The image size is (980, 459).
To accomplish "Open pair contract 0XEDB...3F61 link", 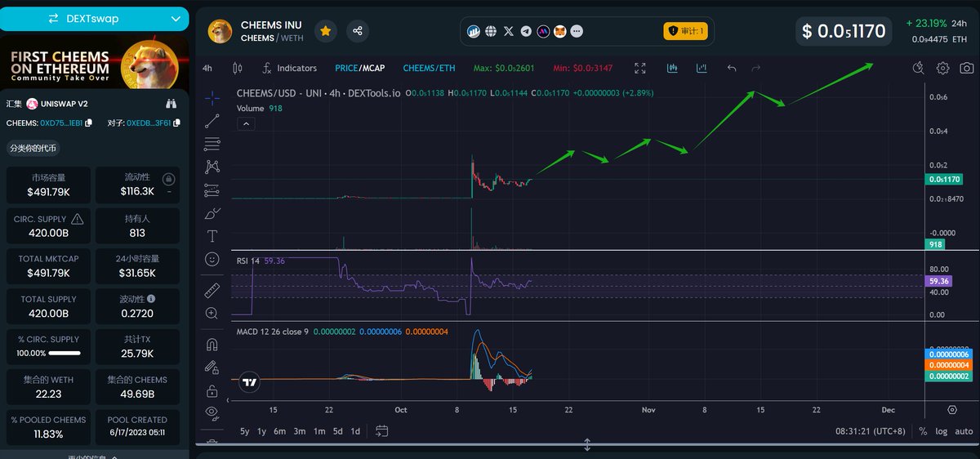I will (x=149, y=123).
